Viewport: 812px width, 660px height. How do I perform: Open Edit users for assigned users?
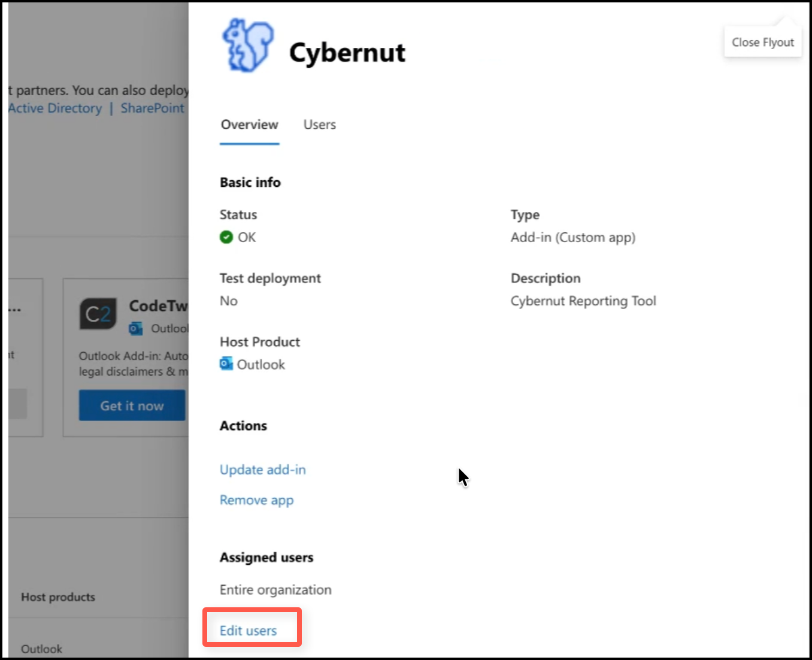point(248,631)
